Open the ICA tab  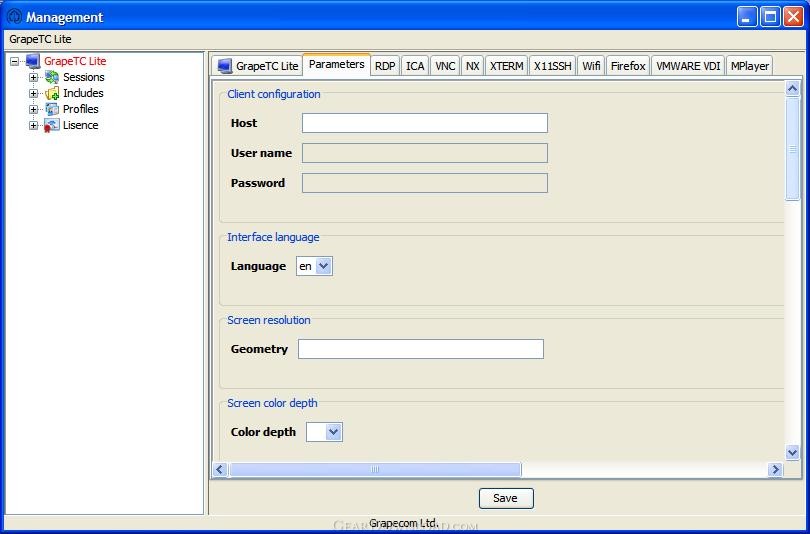[x=415, y=66]
